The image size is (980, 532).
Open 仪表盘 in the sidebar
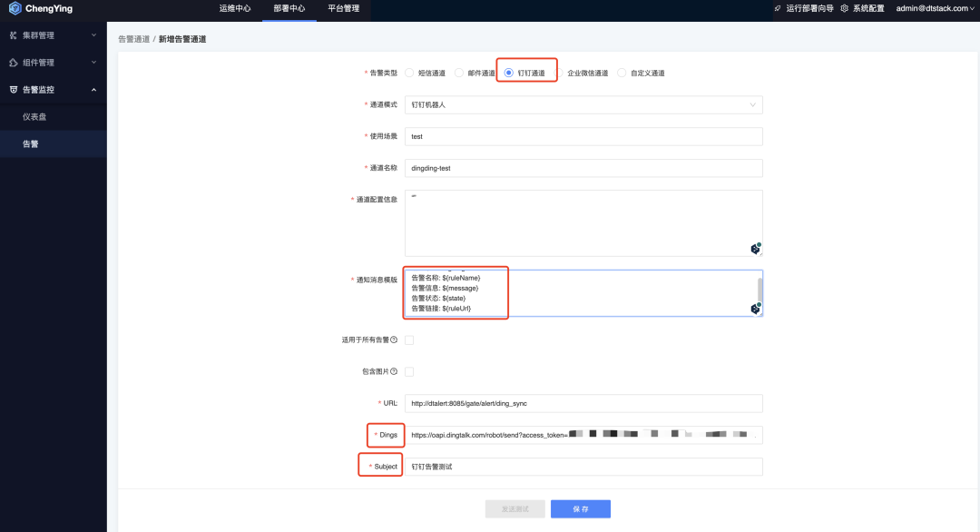[x=54, y=117]
